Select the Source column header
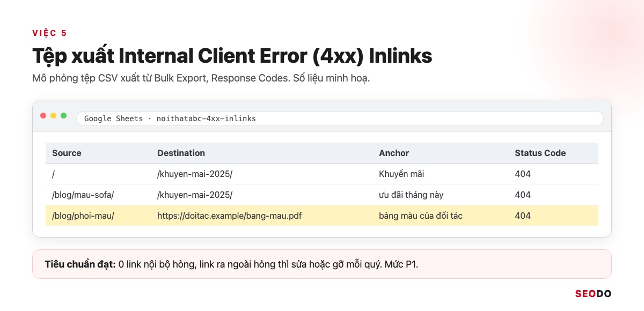Viewport: 644px width, 311px height. tap(67, 153)
